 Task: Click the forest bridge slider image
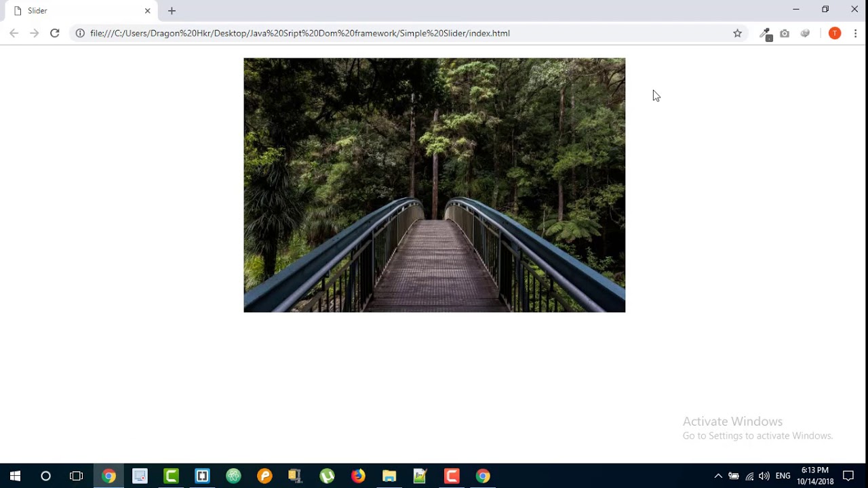(434, 185)
